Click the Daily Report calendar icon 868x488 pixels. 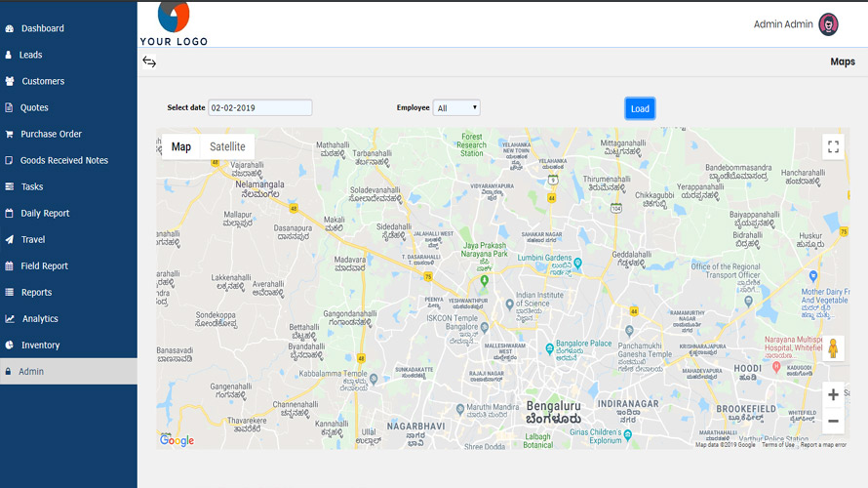pyautogui.click(x=9, y=213)
